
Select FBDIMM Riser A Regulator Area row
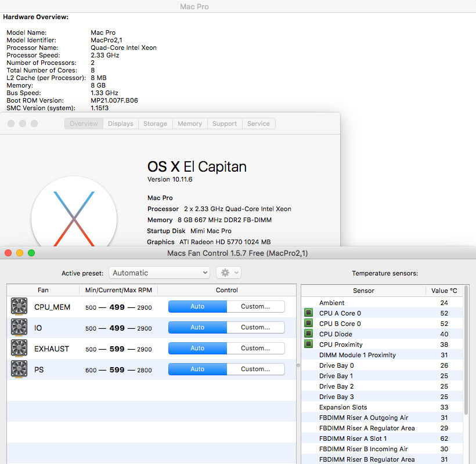coord(382,428)
